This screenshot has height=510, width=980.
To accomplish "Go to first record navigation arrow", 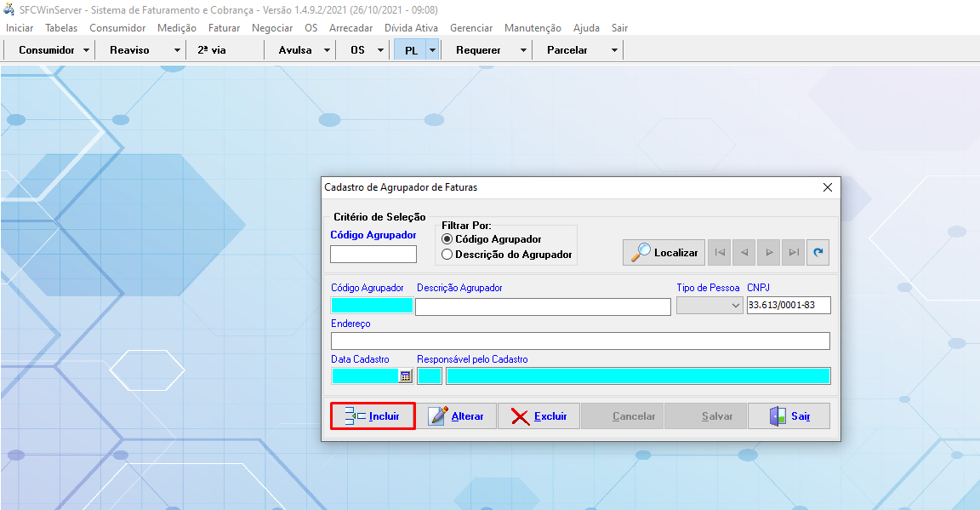I will (720, 252).
